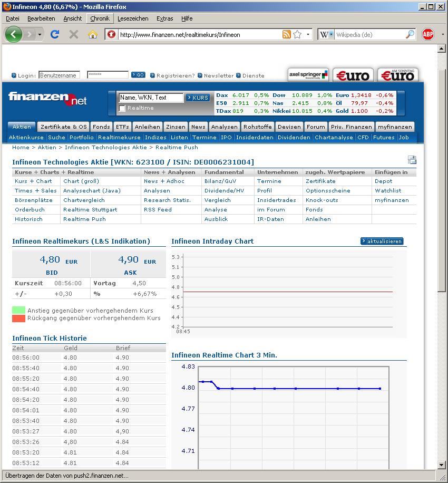Click the Euro am Sonntag logo
This screenshot has height=483, width=448.
398,75
